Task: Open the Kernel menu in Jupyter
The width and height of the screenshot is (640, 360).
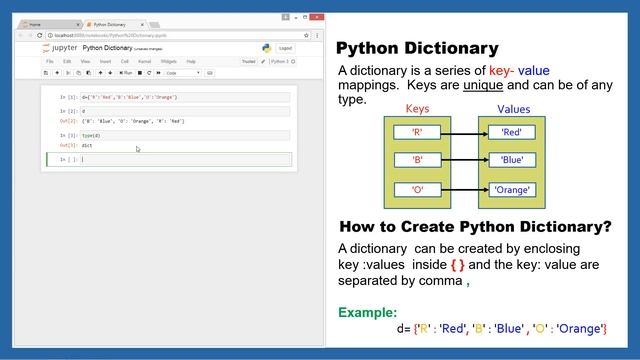Action: click(x=144, y=62)
